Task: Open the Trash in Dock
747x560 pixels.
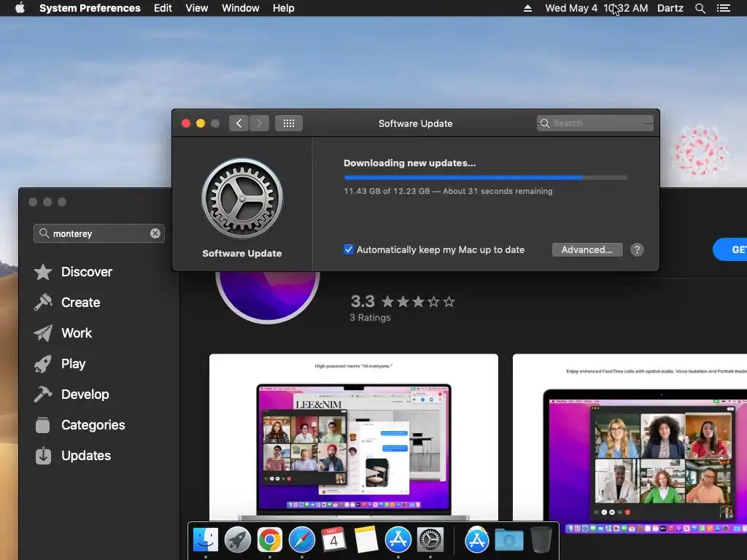Action: click(x=541, y=540)
